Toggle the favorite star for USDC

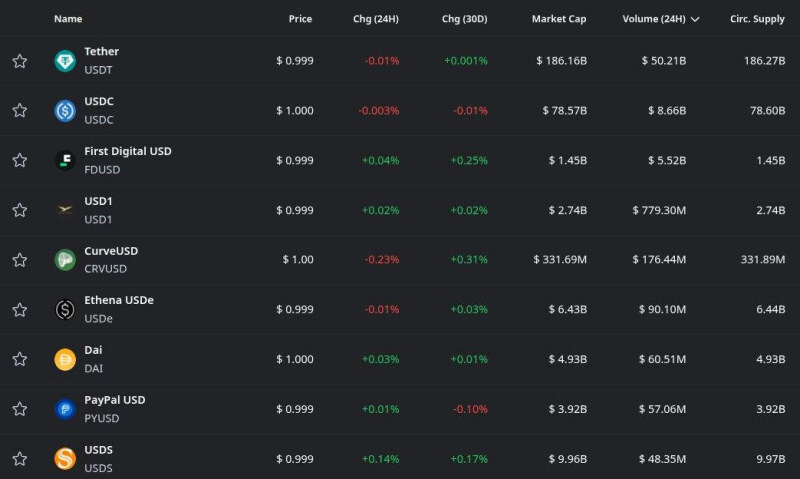tap(19, 111)
